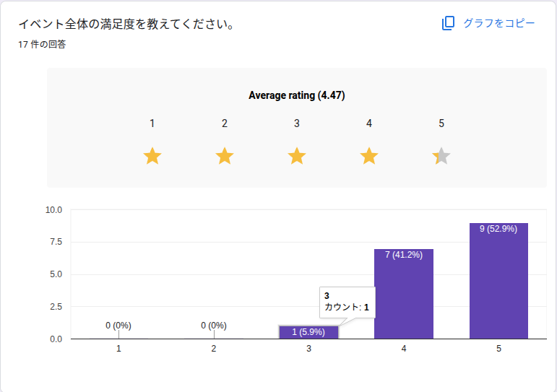Click the 17 件の回答 response count

pos(43,45)
